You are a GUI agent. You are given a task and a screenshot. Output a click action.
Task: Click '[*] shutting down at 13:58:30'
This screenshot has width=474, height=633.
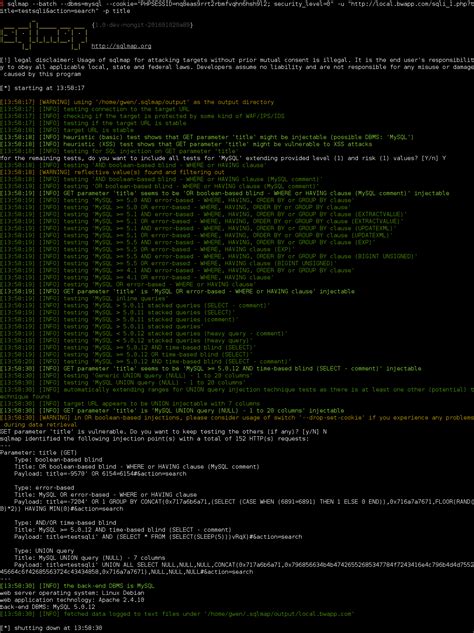point(51,628)
